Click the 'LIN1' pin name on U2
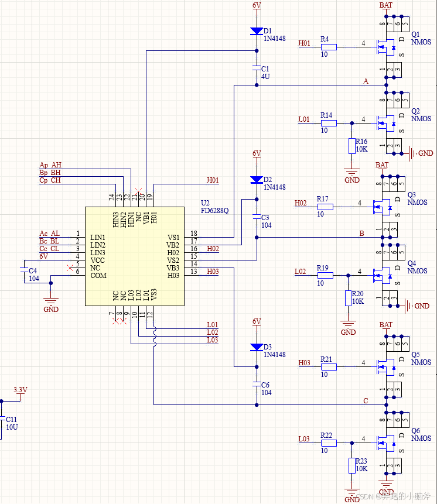 pyautogui.click(x=98, y=238)
